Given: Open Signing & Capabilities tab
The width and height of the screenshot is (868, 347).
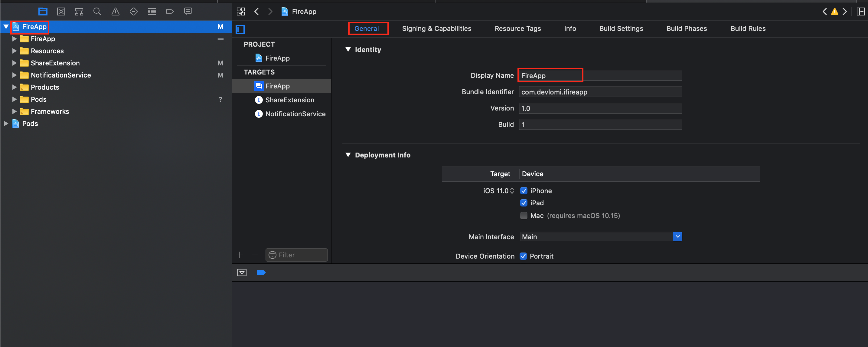Looking at the screenshot, I should (x=436, y=29).
